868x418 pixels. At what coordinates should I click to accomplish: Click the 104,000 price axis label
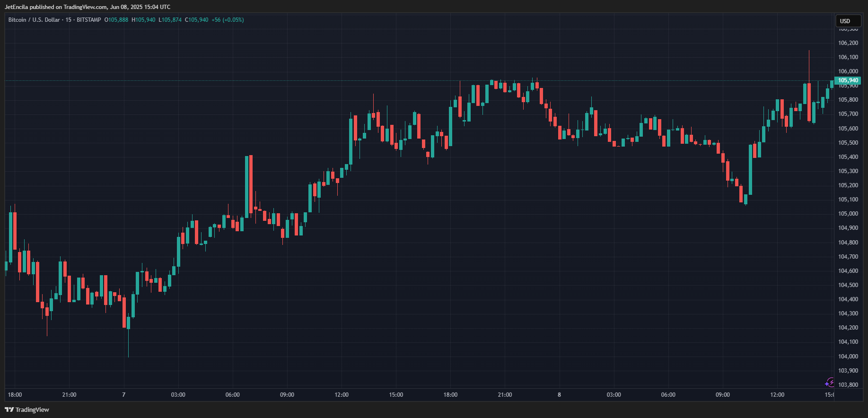pos(848,357)
